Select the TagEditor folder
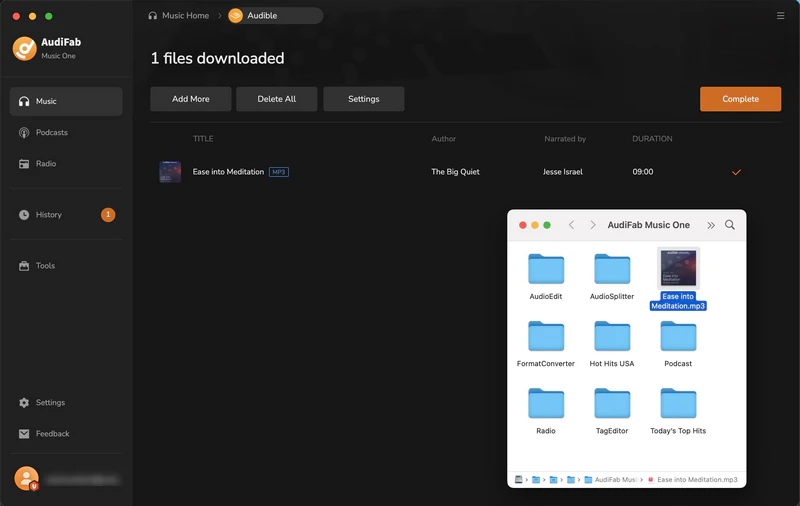The height and width of the screenshot is (506, 800). pyautogui.click(x=612, y=411)
